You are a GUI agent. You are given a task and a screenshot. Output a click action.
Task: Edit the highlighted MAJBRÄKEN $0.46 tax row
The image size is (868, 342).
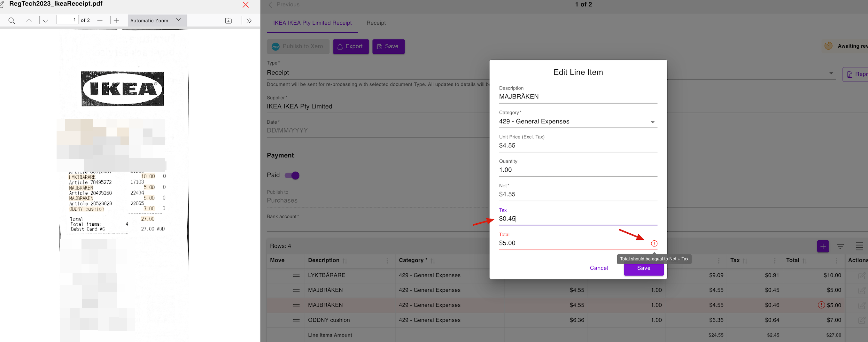pos(862,305)
